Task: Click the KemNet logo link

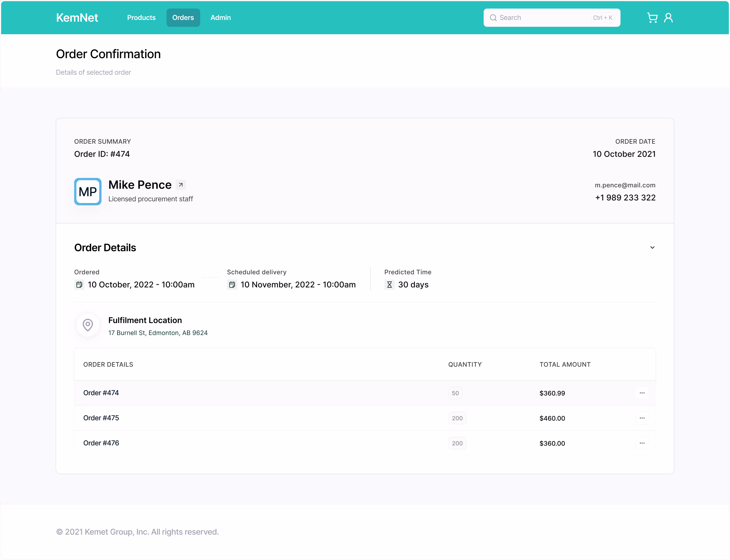Action: click(x=77, y=18)
